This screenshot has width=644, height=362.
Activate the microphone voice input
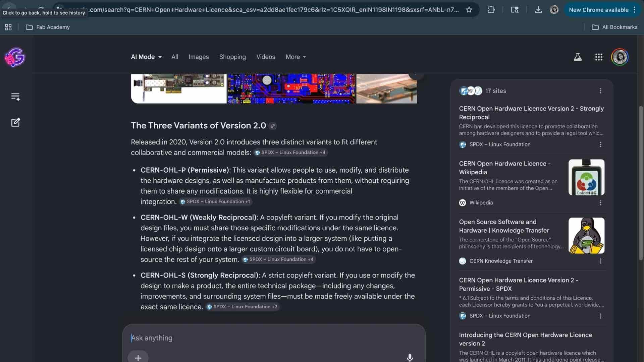[410, 358]
